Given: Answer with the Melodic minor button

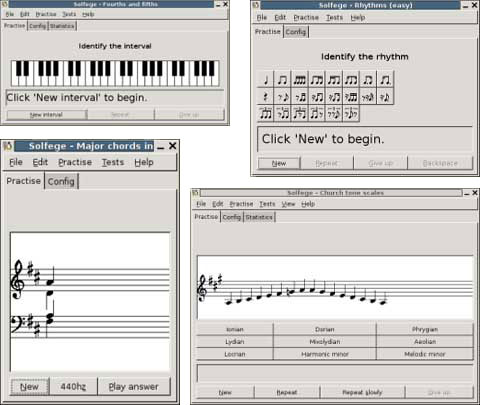Looking at the screenshot, I should point(425,354).
